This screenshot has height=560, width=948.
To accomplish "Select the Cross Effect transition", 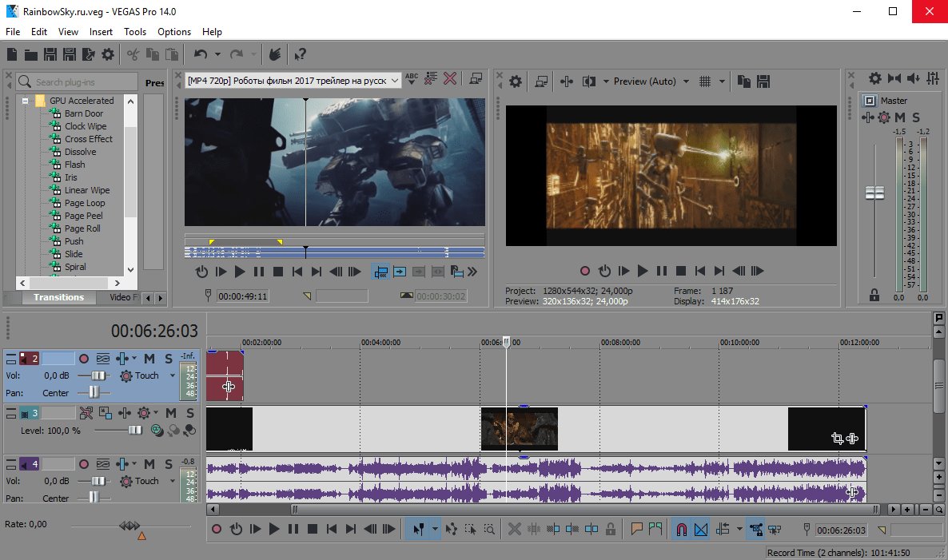I will click(88, 139).
